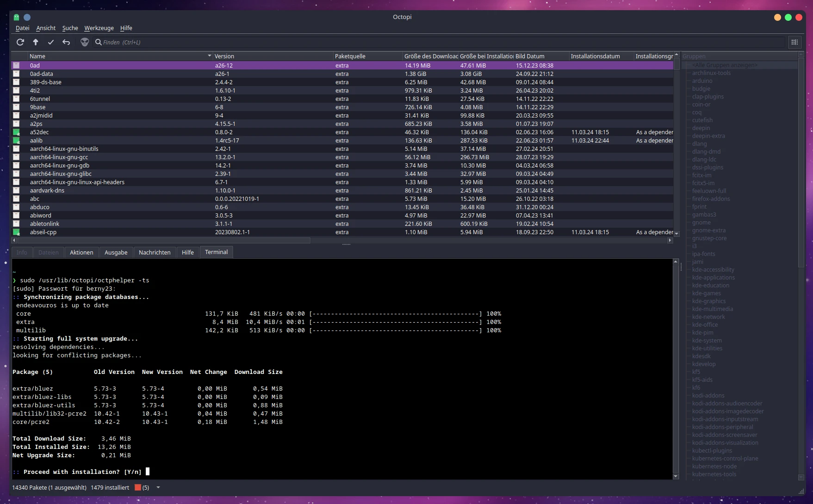Select the kde-multimedia group
Image resolution: width=813 pixels, height=504 pixels.
(713, 309)
